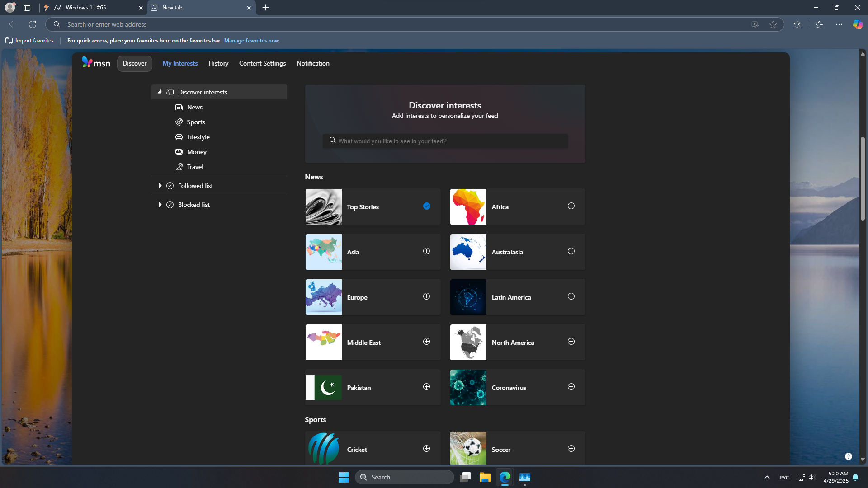Image resolution: width=868 pixels, height=488 pixels.
Task: Click the Discover button
Action: pos(134,63)
